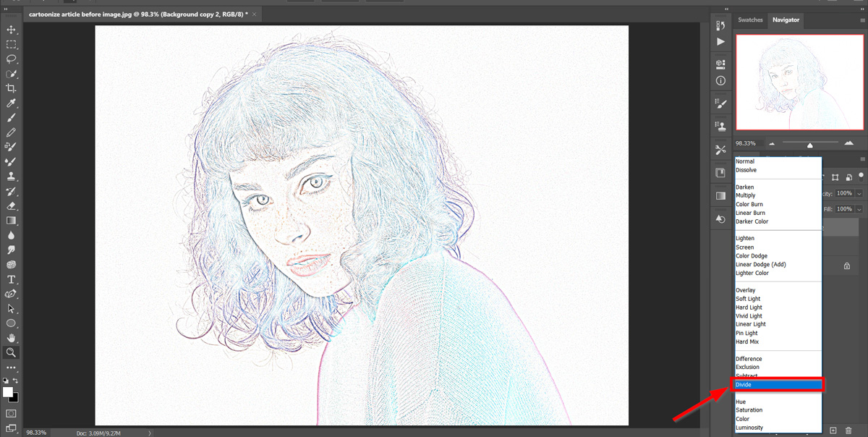Open the Fill percentage dropdown
Screen dimensions: 868x437
click(x=859, y=208)
